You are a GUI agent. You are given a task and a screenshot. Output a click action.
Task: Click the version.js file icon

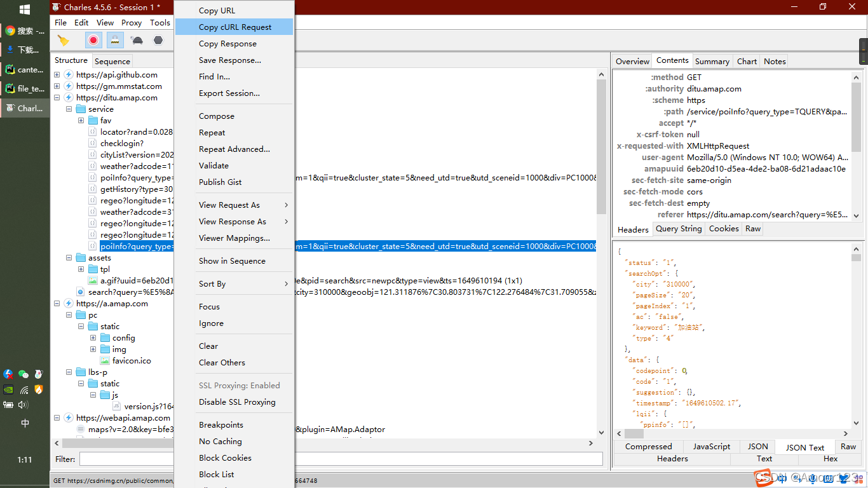(117, 407)
